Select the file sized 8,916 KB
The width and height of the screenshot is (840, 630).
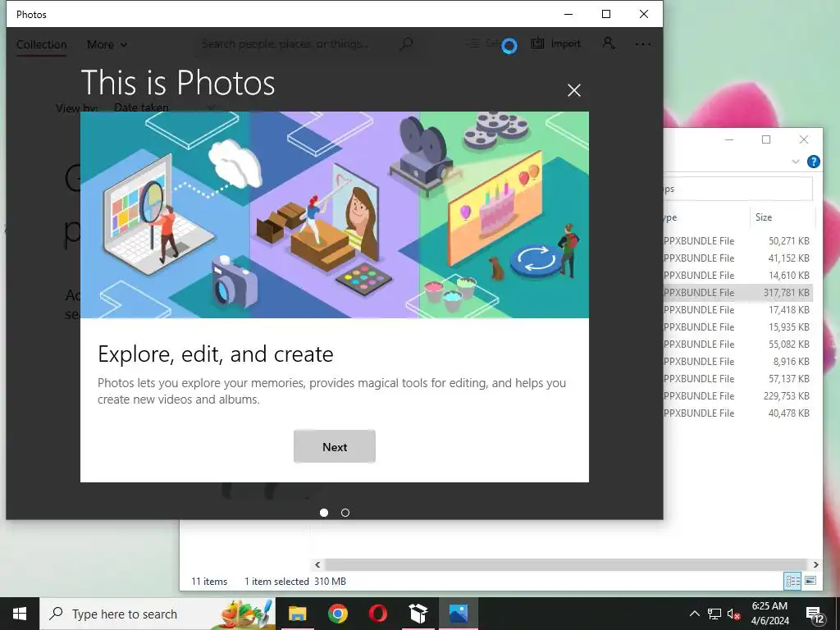737,361
